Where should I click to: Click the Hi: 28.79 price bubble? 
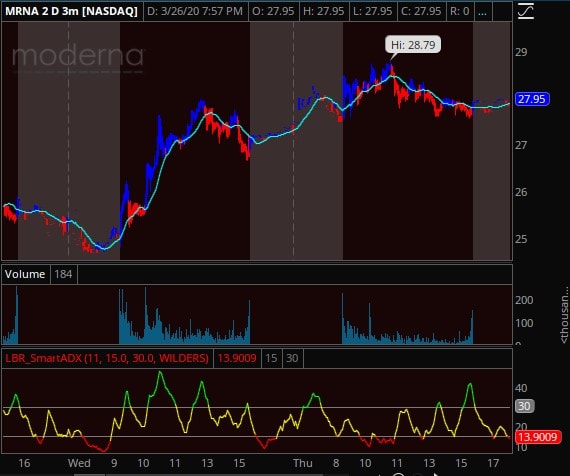click(x=413, y=45)
